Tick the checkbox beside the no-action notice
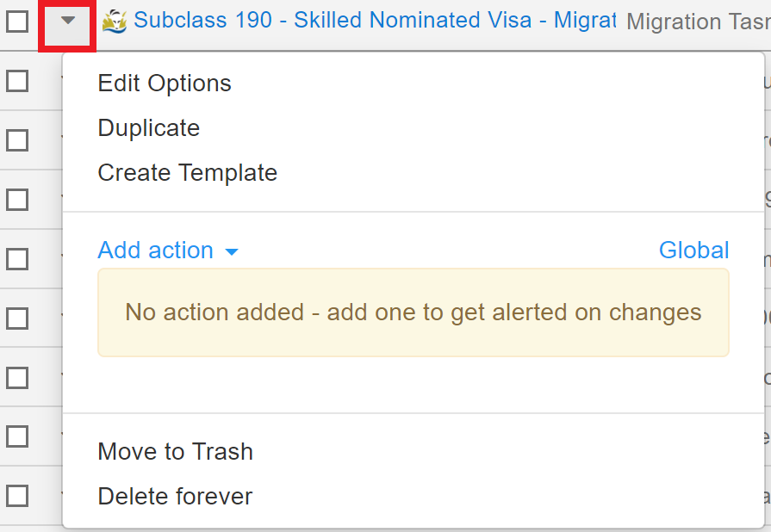 pyautogui.click(x=17, y=319)
